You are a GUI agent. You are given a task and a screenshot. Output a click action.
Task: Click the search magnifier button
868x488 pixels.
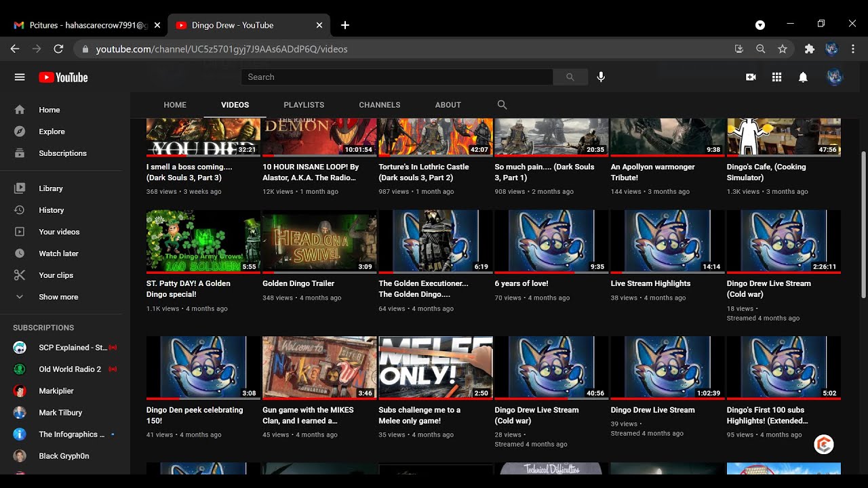pyautogui.click(x=570, y=77)
